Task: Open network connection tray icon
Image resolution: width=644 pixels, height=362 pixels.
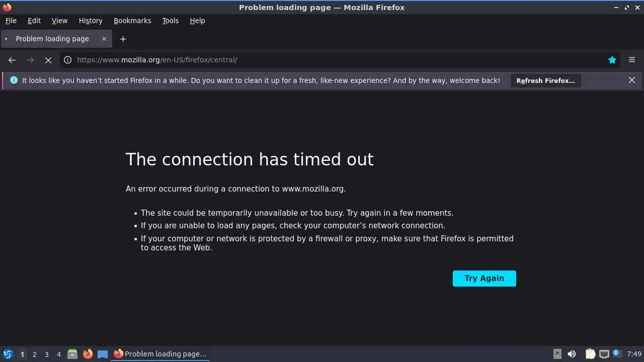Action: [x=604, y=354]
